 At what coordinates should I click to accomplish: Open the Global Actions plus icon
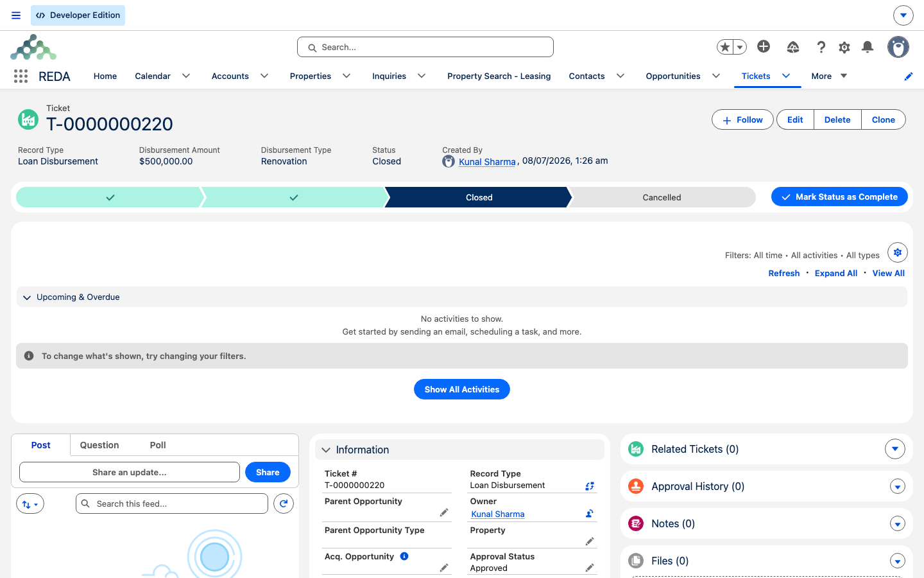pos(764,46)
